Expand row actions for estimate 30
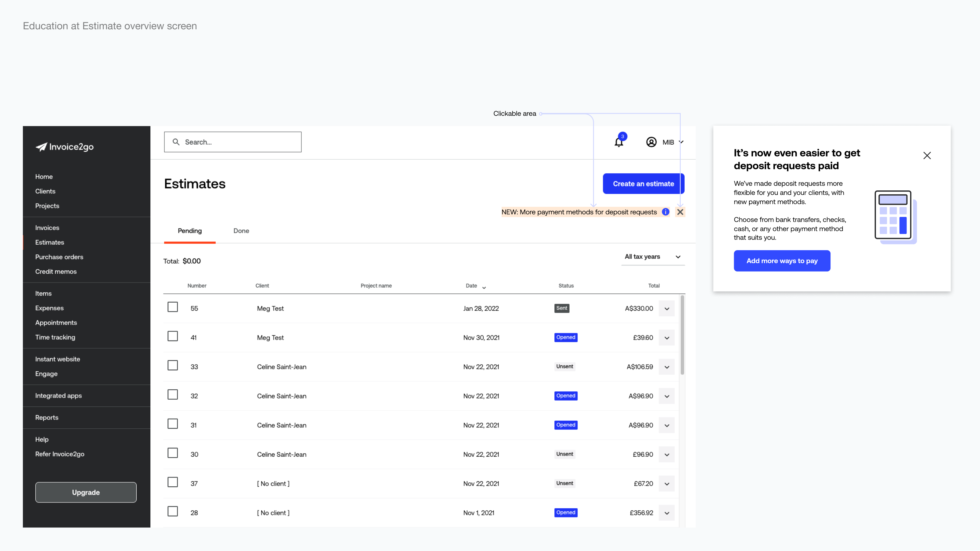The height and width of the screenshot is (551, 980). pyautogui.click(x=667, y=455)
